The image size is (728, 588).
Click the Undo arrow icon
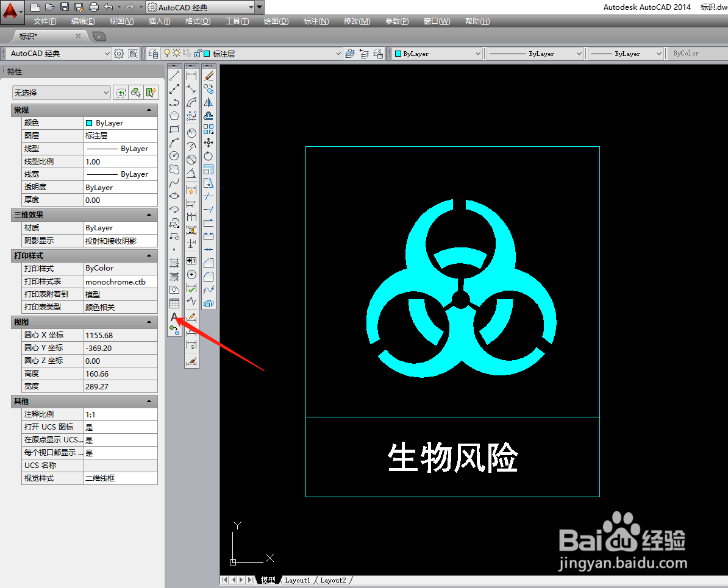109,7
